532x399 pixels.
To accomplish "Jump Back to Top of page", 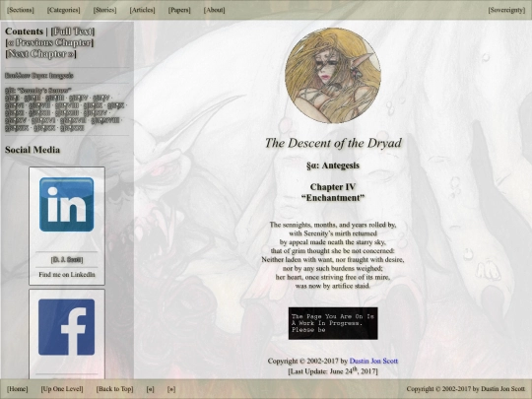I will click(x=114, y=389).
